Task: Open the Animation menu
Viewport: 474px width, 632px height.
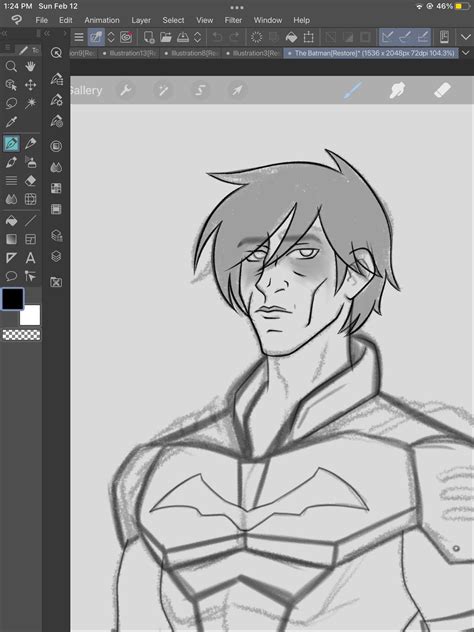Action: click(x=102, y=20)
